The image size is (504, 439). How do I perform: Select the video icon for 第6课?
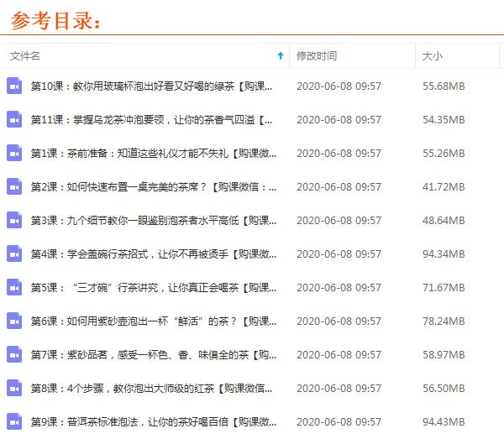(x=14, y=321)
